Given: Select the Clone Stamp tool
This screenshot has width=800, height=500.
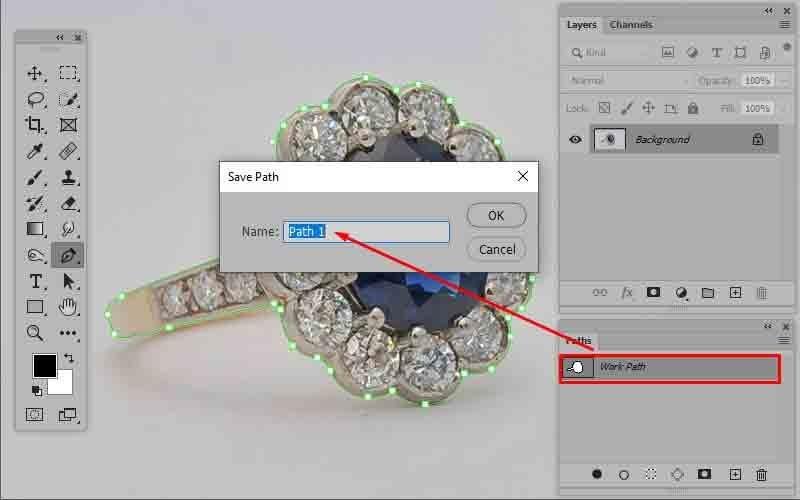Looking at the screenshot, I should (x=68, y=178).
